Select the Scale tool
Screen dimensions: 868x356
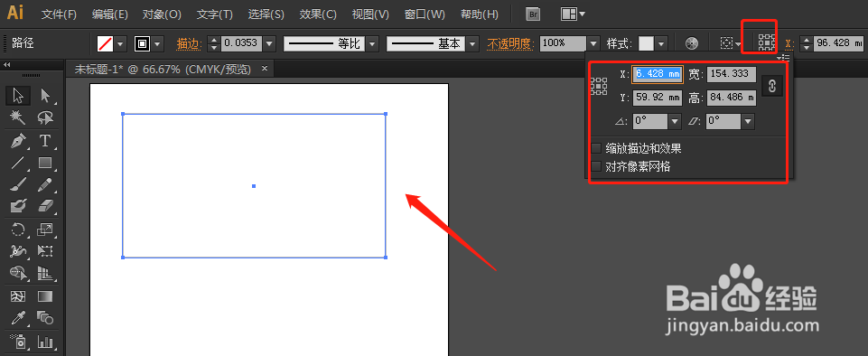pyautogui.click(x=45, y=230)
